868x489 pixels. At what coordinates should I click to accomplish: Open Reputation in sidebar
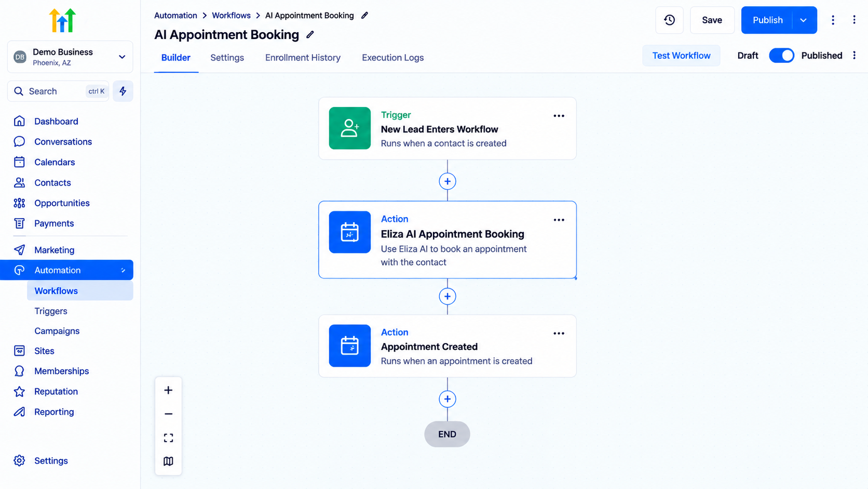(x=56, y=391)
